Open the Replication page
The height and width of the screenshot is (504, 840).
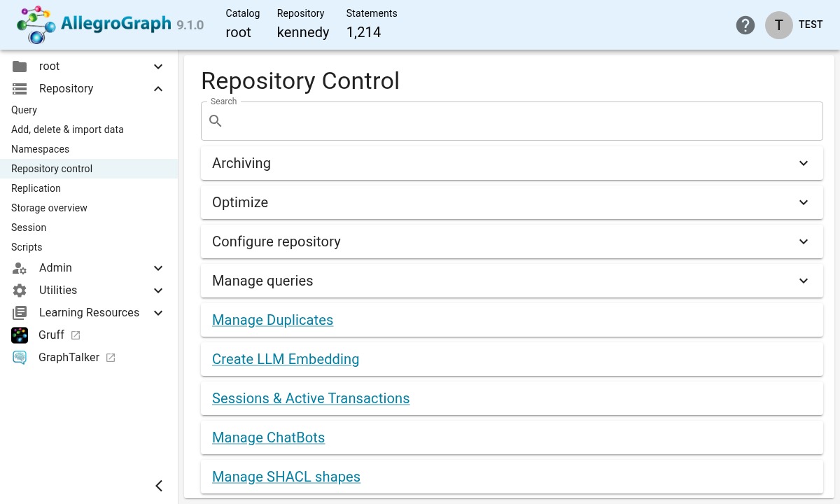tap(89, 188)
